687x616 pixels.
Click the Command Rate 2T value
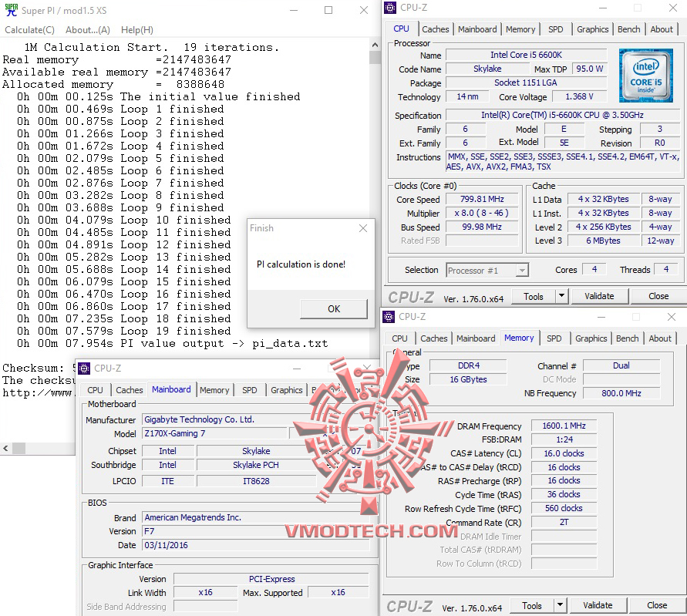click(x=564, y=522)
